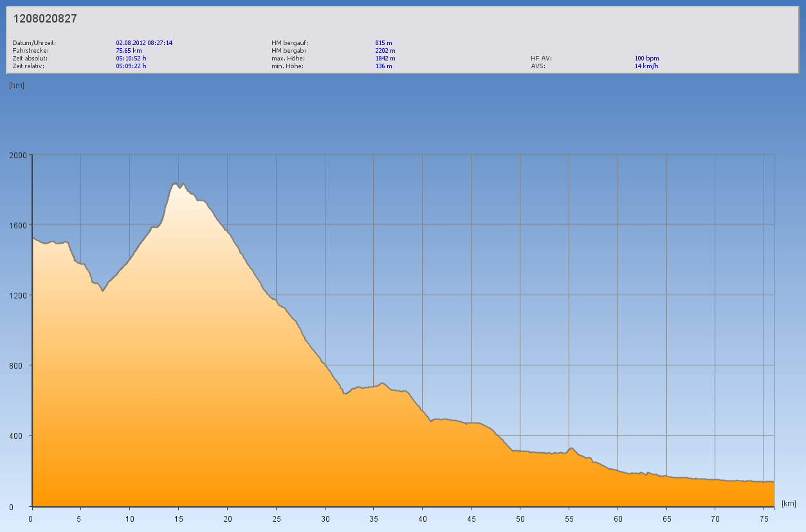Click the 2000 label on vertical axis
The width and height of the screenshot is (806, 532).
[x=17, y=155]
